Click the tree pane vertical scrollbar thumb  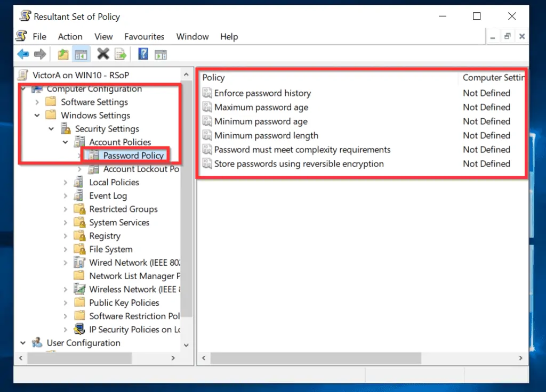[187, 198]
